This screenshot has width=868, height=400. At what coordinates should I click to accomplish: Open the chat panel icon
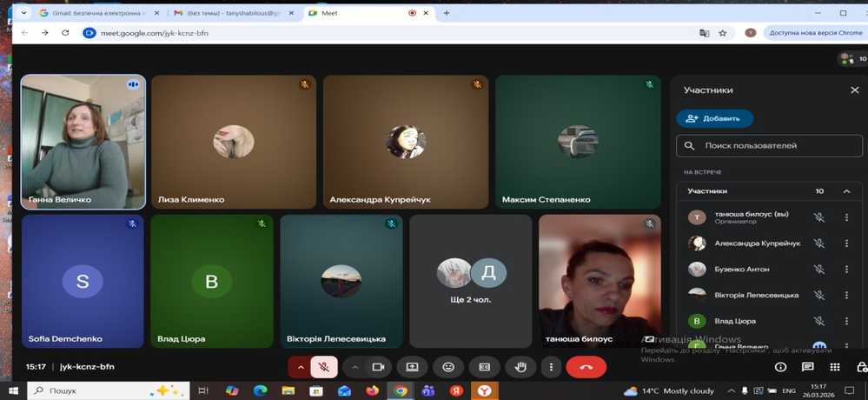tap(807, 368)
